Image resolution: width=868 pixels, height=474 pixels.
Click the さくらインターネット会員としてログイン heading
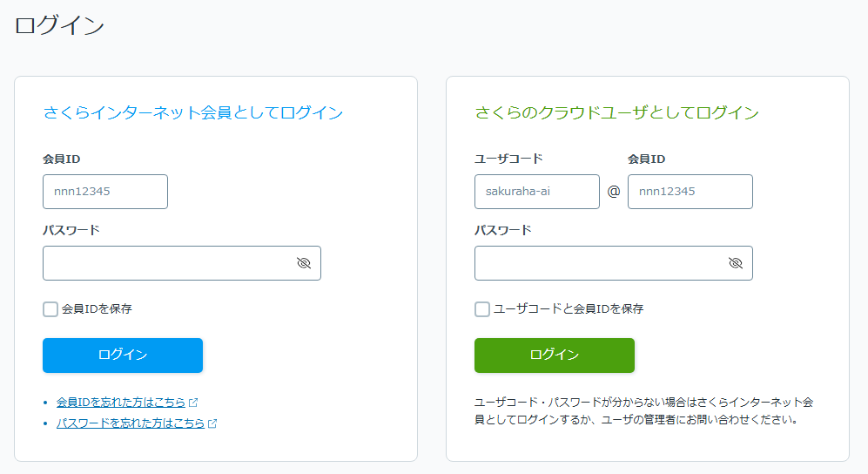[193, 112]
